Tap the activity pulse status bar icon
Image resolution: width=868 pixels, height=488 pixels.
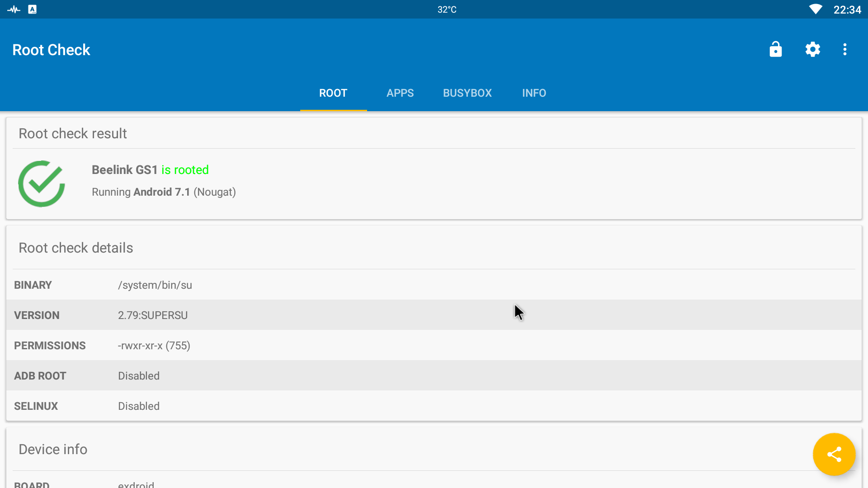point(14,9)
